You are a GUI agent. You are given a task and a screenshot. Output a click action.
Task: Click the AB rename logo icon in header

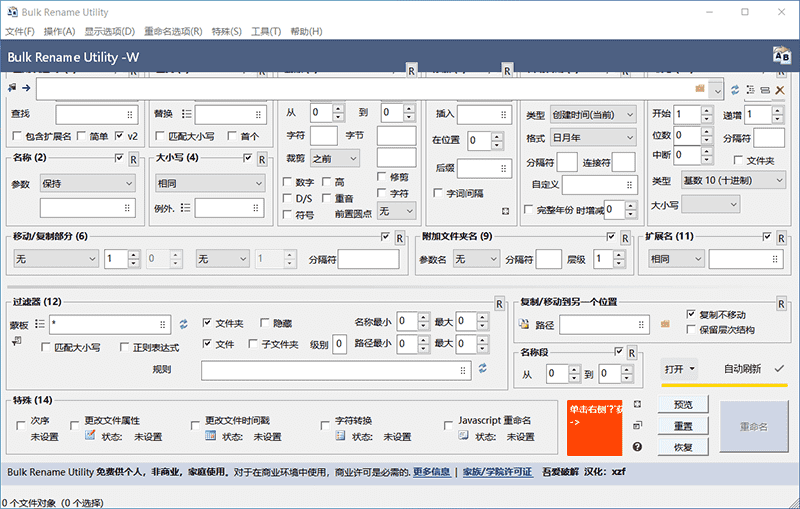[781, 55]
